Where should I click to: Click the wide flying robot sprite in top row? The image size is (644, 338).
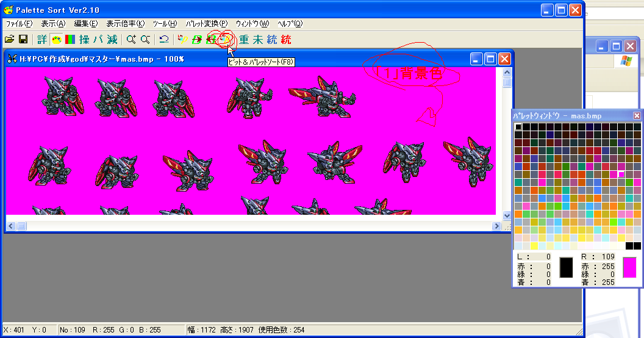point(323,97)
